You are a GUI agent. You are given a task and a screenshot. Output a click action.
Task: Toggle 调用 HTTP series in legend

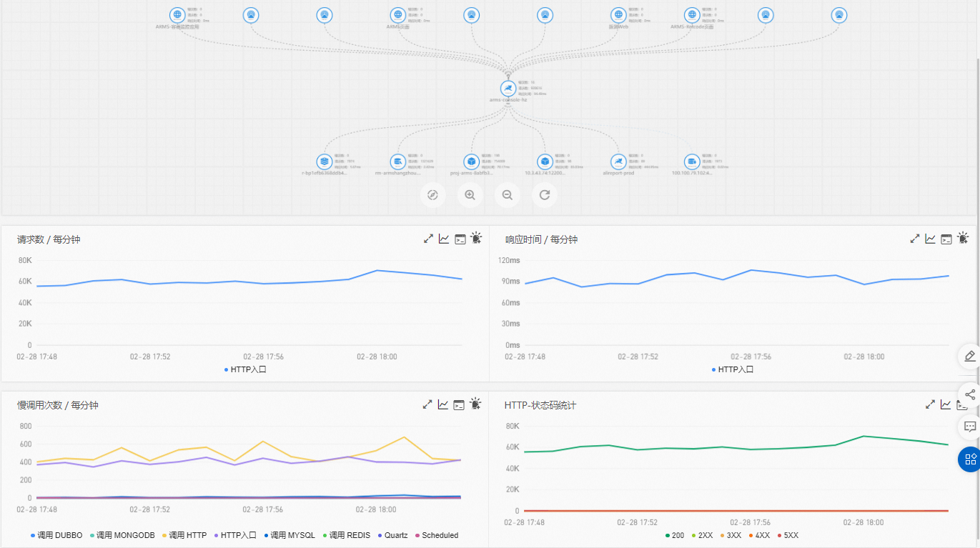185,535
